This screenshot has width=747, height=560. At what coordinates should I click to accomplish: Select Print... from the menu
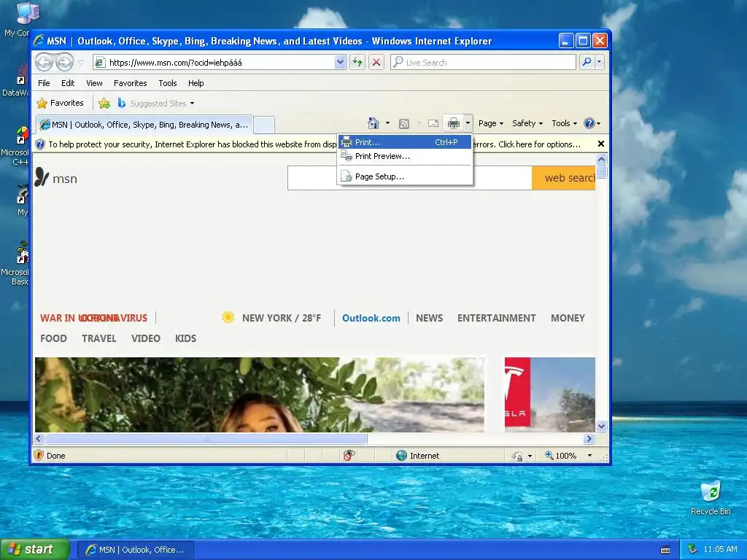pos(405,142)
